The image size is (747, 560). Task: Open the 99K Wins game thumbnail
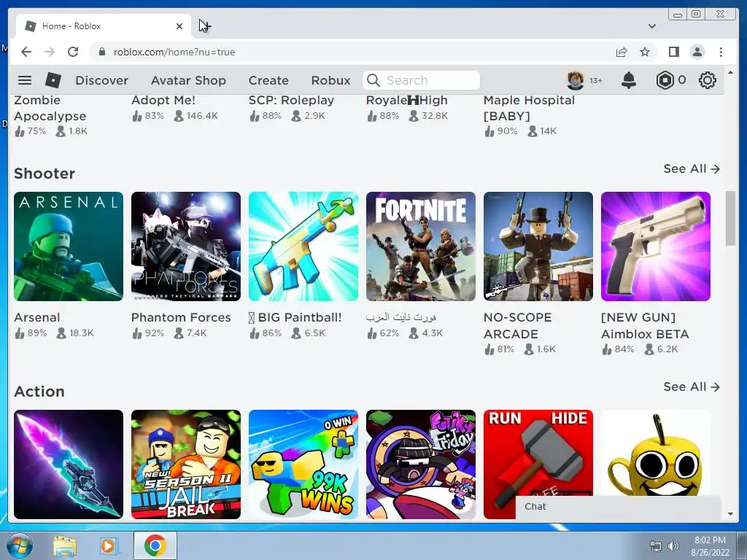303,464
